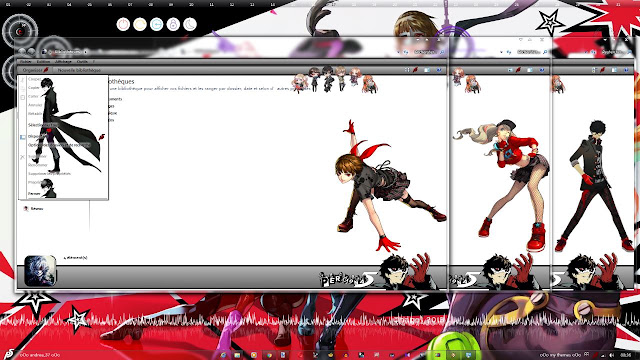Click the help icon in the middle window
The image size is (640, 360).
[x=542, y=70]
